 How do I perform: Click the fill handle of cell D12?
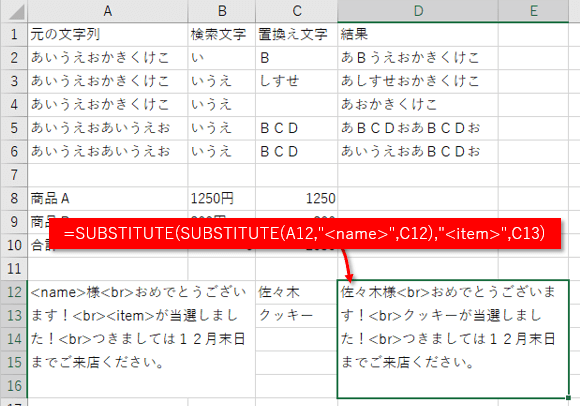(568, 397)
